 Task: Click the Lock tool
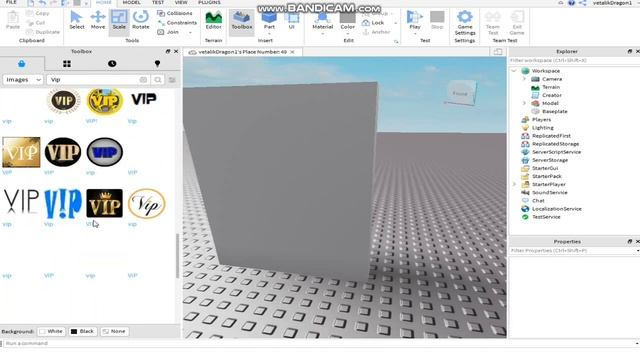373,23
